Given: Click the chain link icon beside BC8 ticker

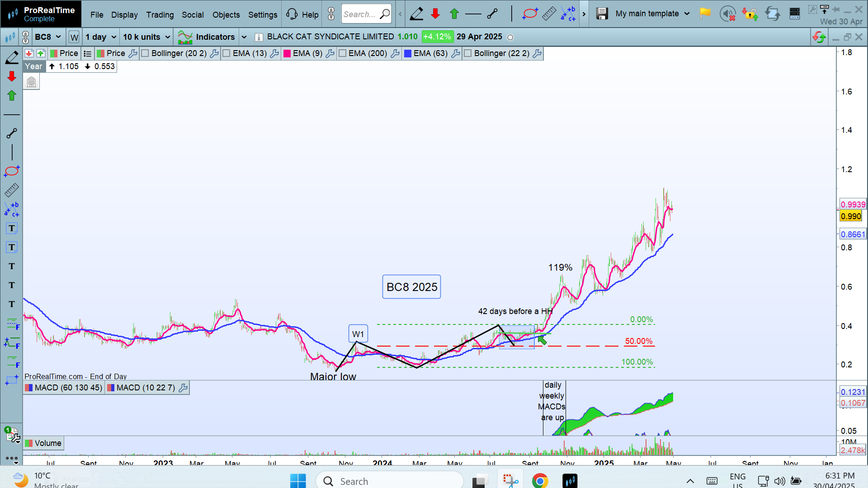Looking at the screenshot, I should [x=26, y=37].
